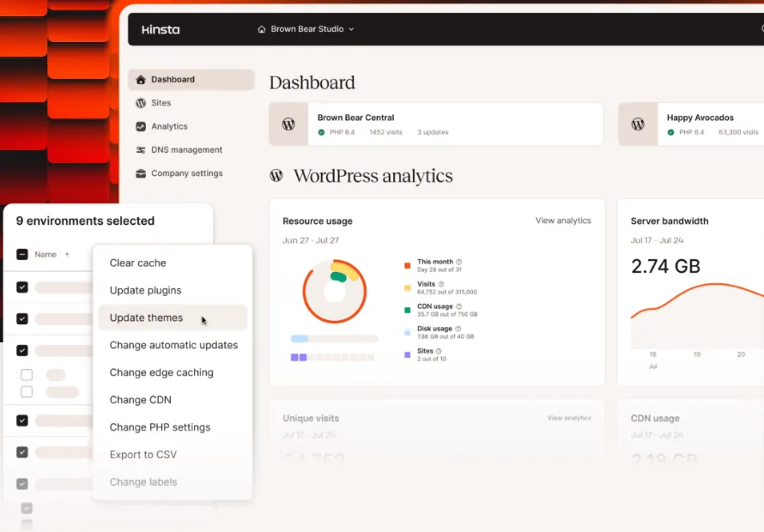Click the WordPress icon beside WordPress analytics

[276, 175]
